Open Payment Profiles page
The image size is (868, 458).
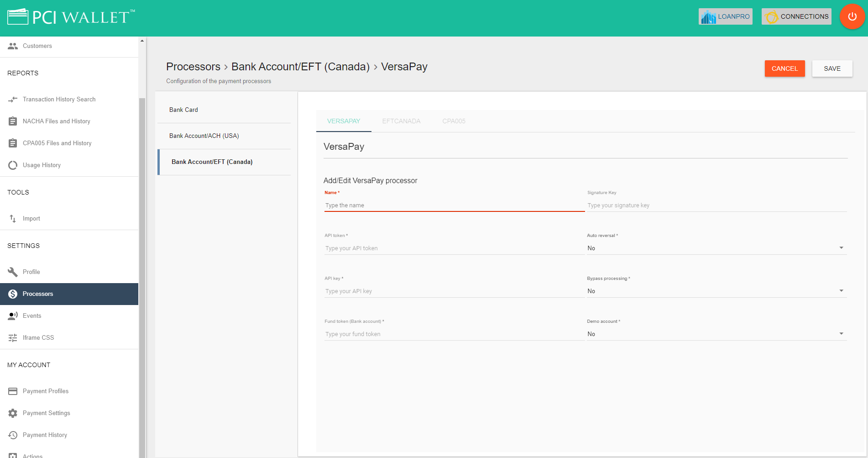point(69,391)
